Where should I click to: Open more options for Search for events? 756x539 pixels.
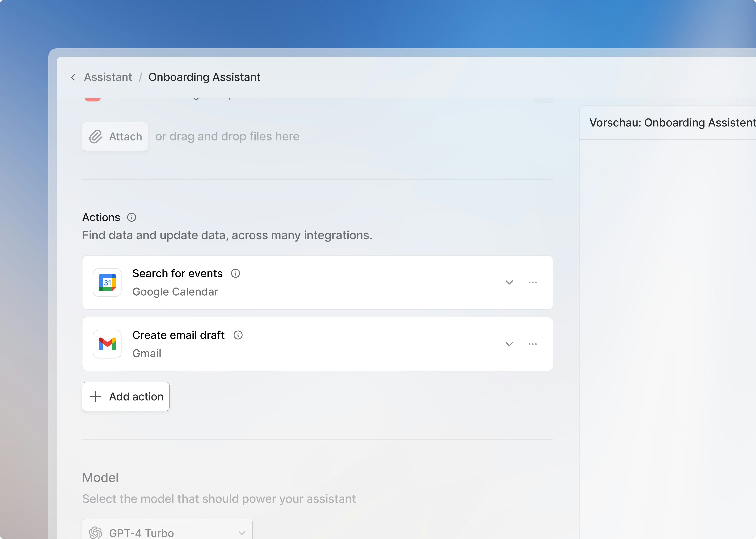[x=532, y=282]
